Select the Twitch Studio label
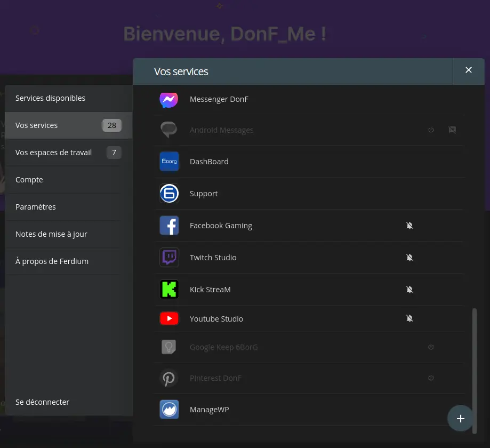490x448 pixels. (213, 258)
